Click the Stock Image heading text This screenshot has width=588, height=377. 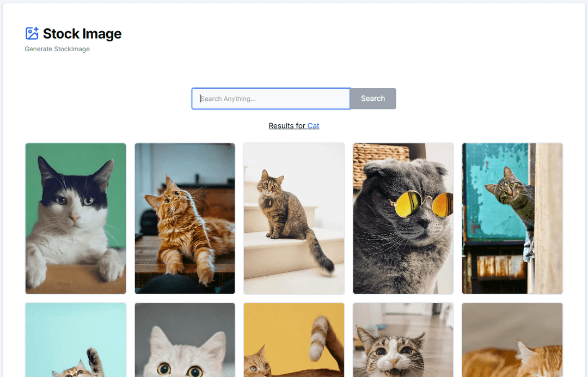coord(82,34)
